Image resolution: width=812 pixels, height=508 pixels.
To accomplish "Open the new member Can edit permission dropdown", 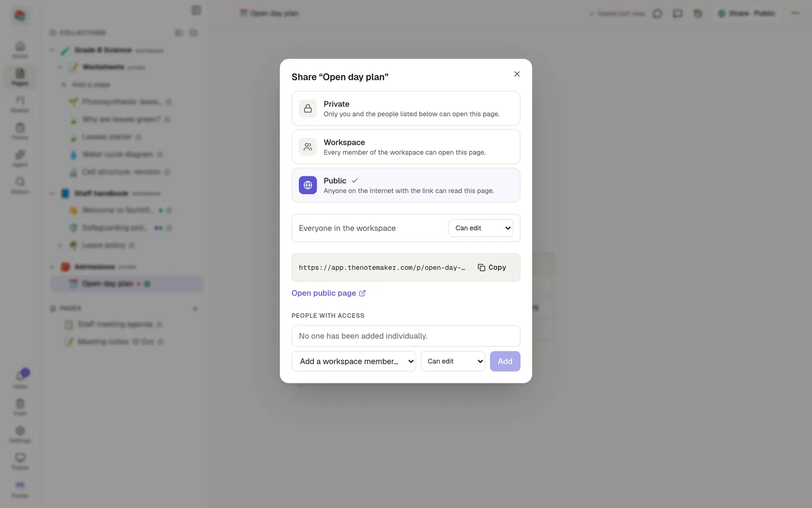I will (x=453, y=361).
